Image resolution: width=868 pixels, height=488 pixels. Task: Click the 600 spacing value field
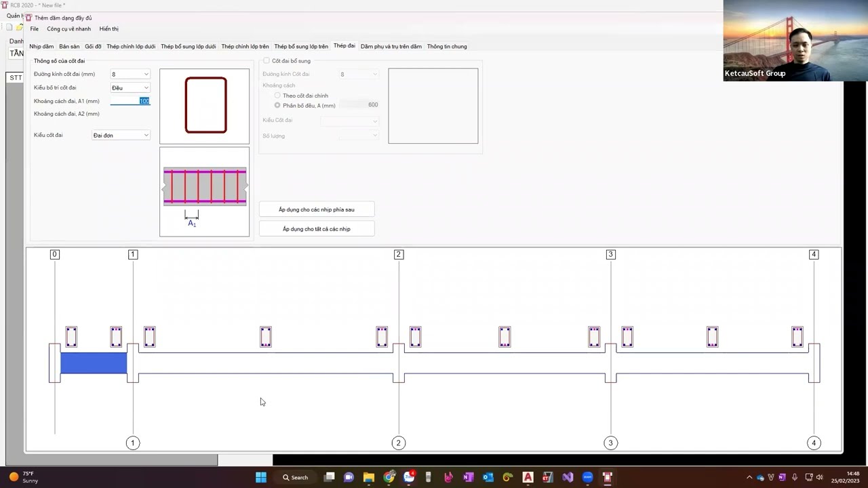coord(359,104)
